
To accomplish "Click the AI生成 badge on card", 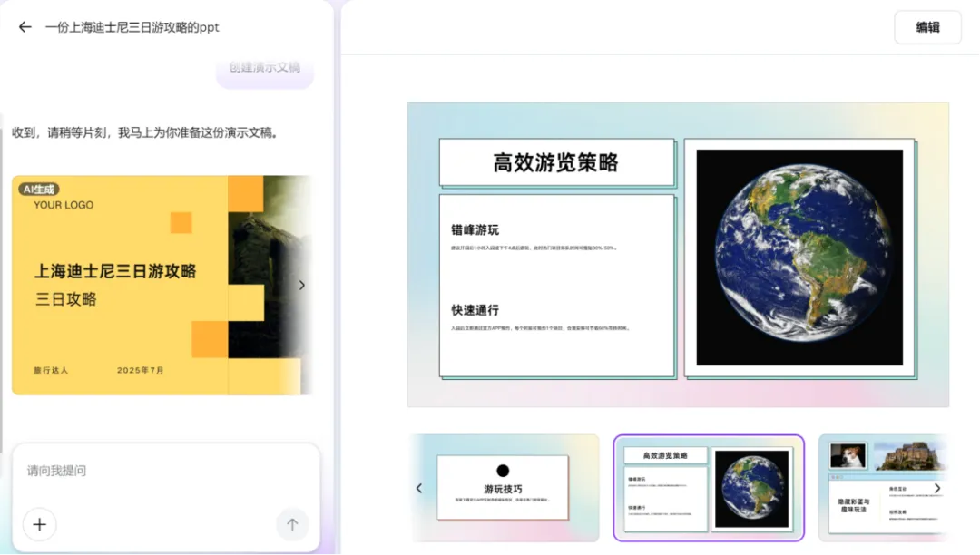I will tap(39, 190).
